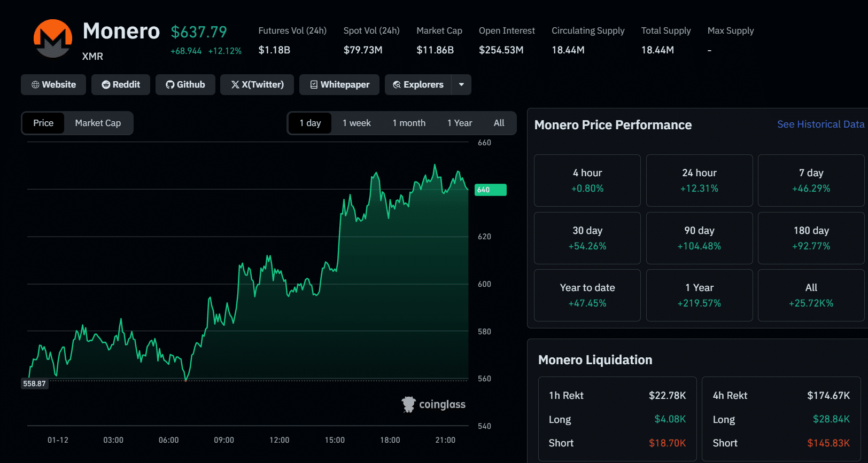The width and height of the screenshot is (868, 463).
Task: Expand the Explorers dropdown arrow
Action: (461, 84)
